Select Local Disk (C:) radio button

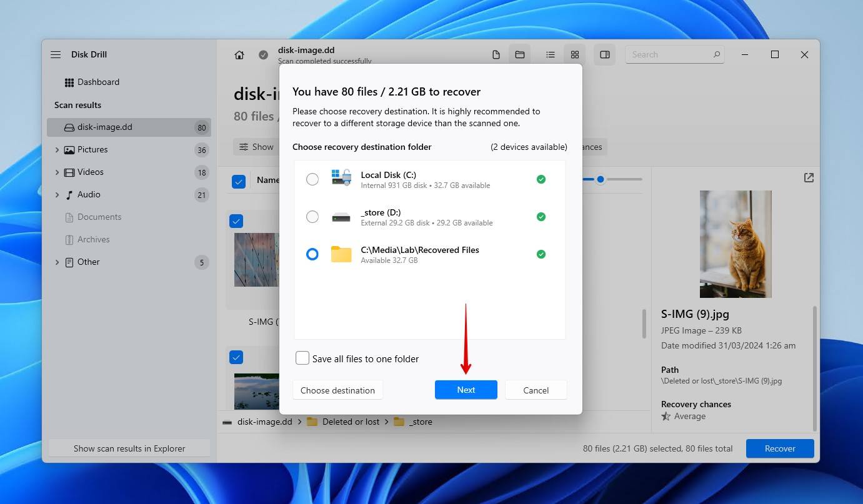tap(312, 179)
